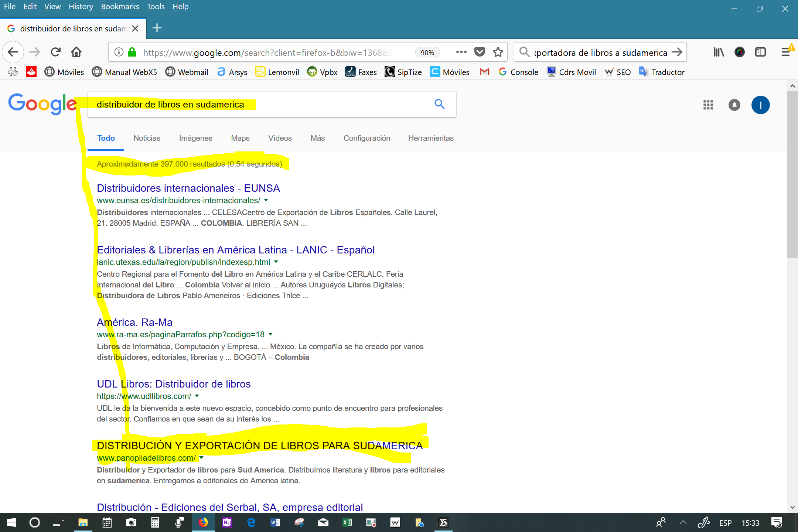798x532 pixels.
Task: Show site information icon in address bar
Action: [x=119, y=52]
